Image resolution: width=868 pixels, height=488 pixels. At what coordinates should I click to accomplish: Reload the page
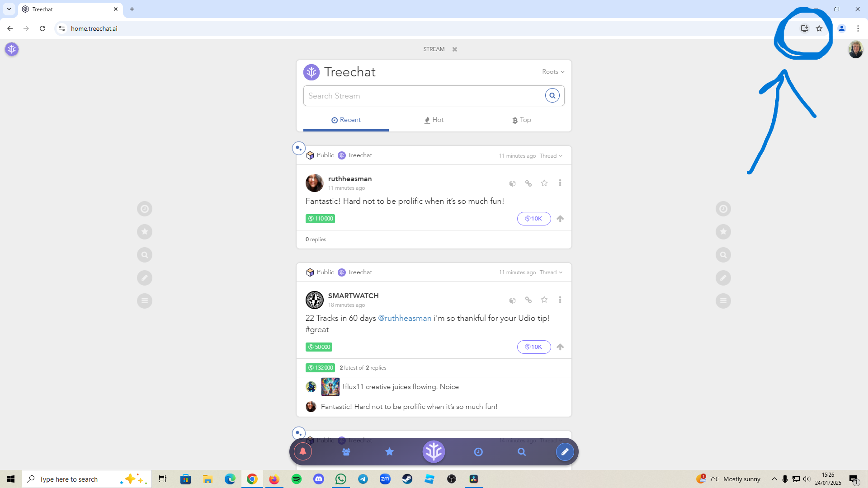(42, 28)
